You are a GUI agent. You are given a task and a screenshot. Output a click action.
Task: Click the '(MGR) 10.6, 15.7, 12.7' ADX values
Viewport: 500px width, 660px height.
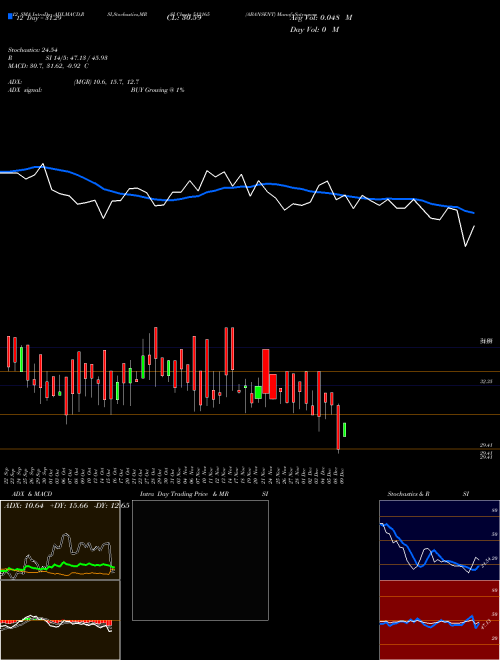tap(106, 82)
